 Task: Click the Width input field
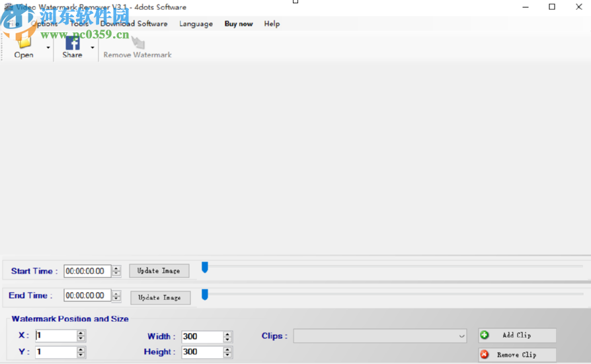click(x=202, y=336)
